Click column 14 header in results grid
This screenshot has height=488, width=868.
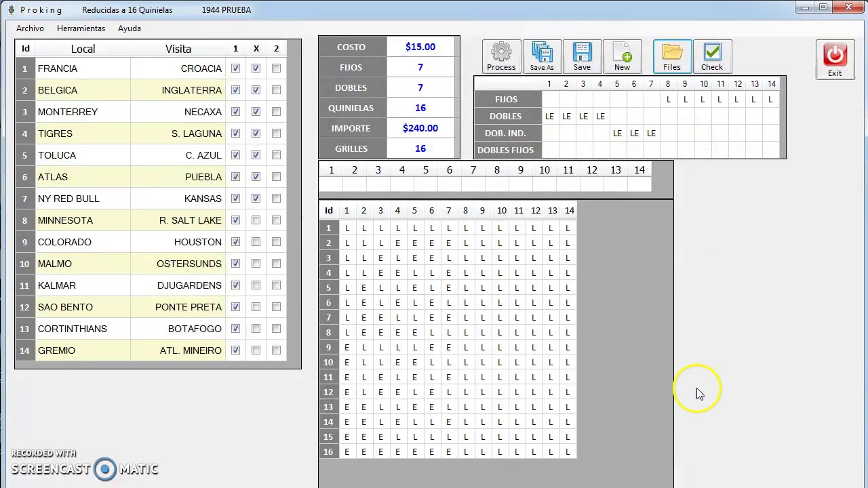click(569, 211)
